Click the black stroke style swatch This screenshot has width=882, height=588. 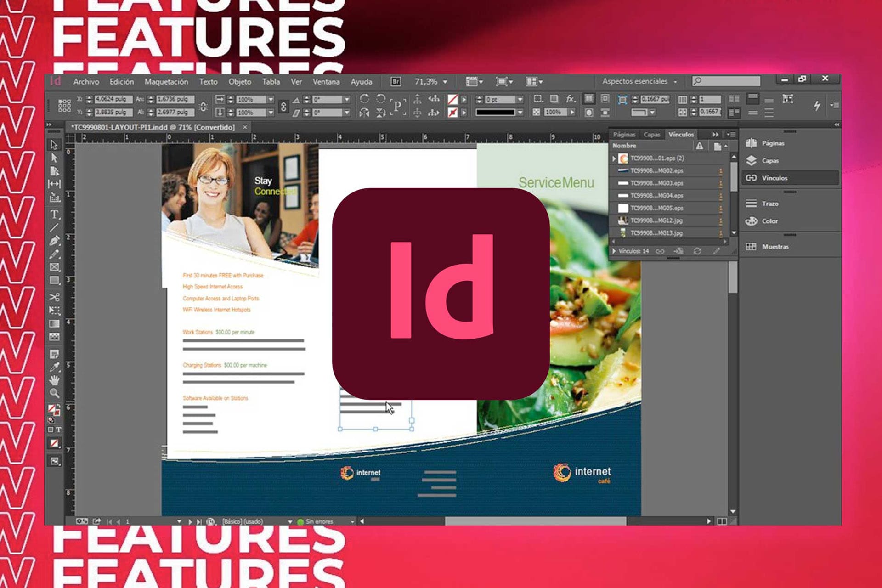(495, 112)
